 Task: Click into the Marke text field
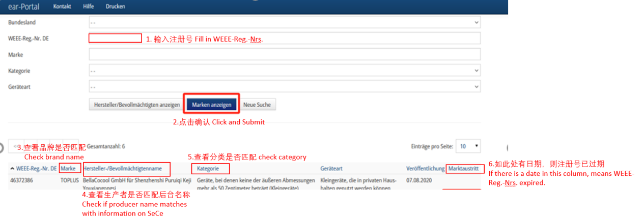tap(284, 54)
